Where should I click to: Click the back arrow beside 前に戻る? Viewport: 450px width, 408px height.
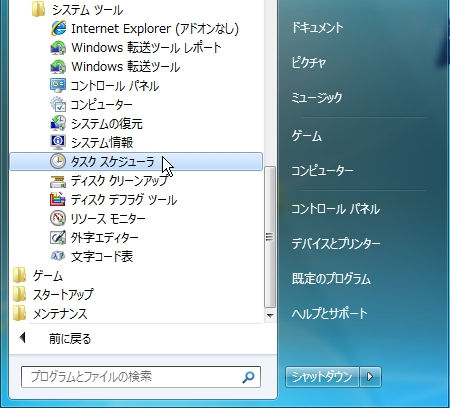click(x=23, y=338)
